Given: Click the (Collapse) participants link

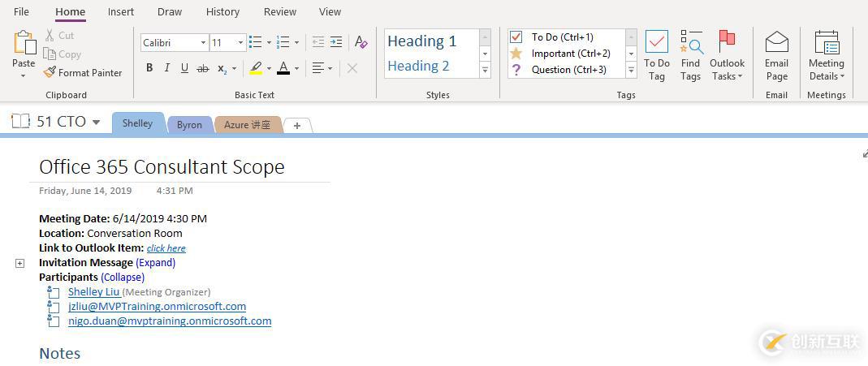Looking at the screenshot, I should (123, 277).
